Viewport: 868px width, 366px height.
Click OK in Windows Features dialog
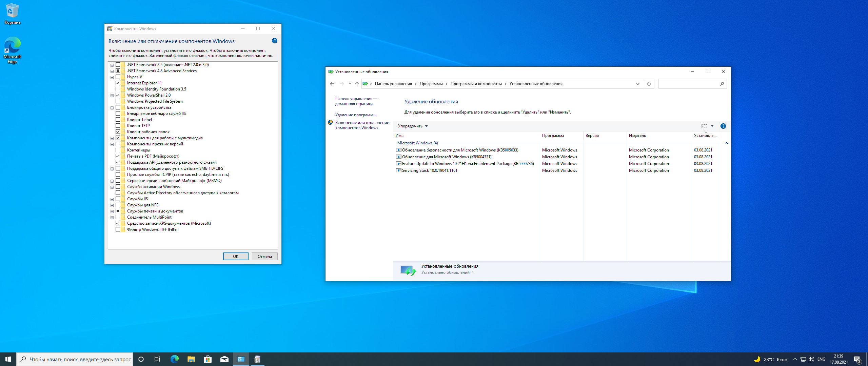point(236,257)
